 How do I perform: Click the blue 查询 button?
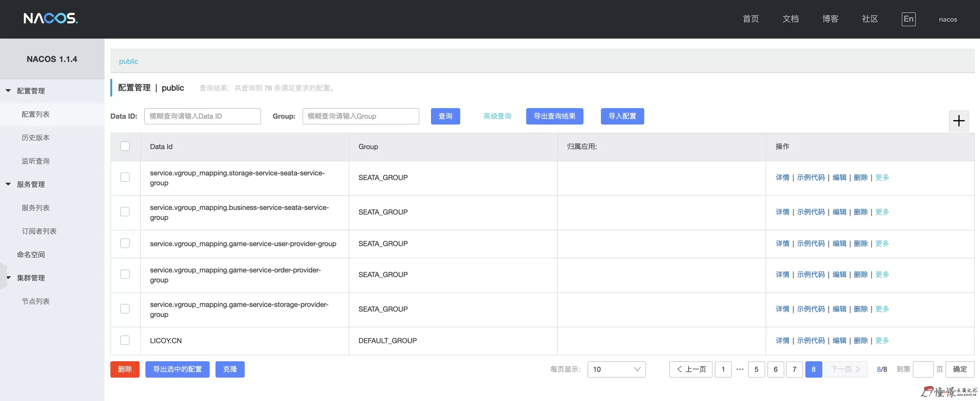[445, 116]
